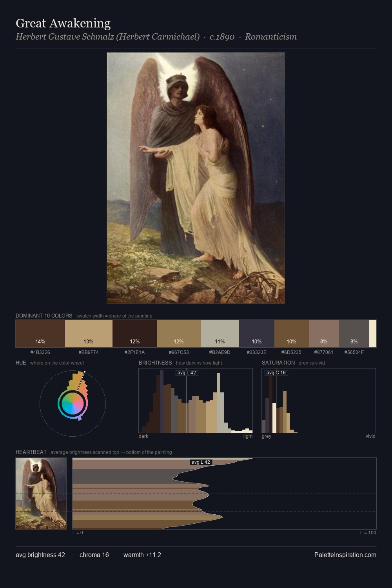Click 'chroma 16' in the footer

tap(94, 555)
